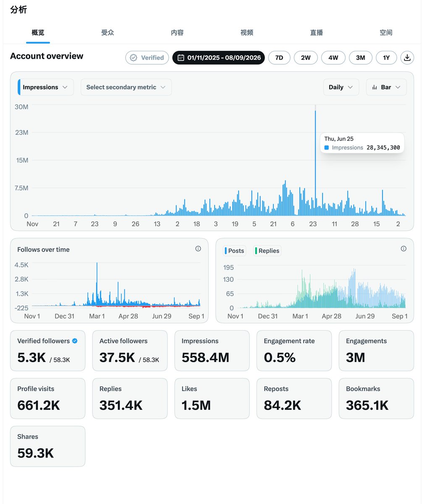Screen dimensions: 425x504
Task: Open date range 01/11/2025 - 08/09/2026 picker
Action: coord(218,58)
